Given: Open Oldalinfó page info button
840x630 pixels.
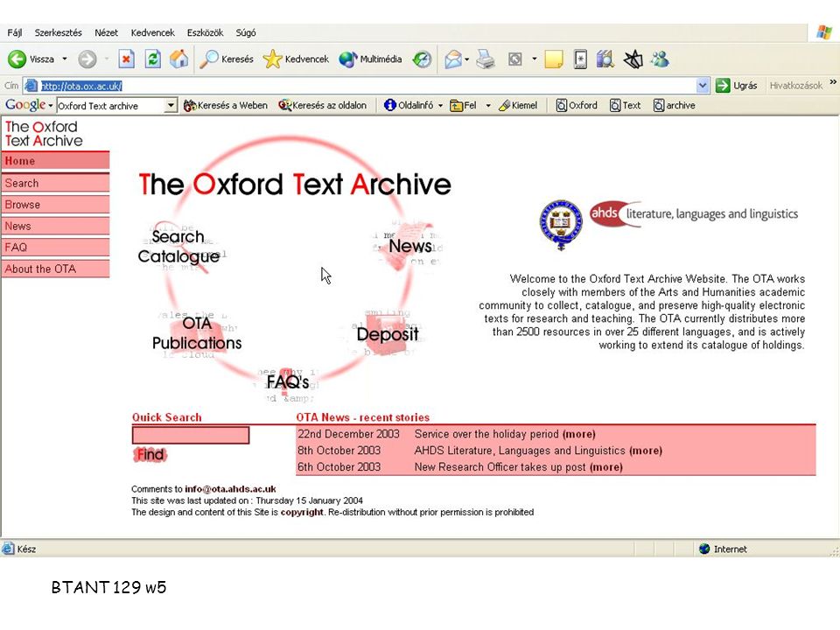Looking at the screenshot, I should click(409, 106).
